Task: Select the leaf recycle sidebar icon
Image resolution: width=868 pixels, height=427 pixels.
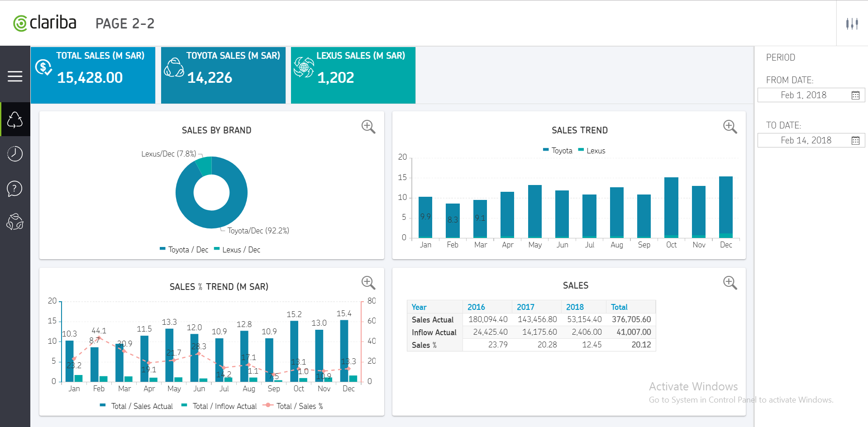Action: [15, 222]
